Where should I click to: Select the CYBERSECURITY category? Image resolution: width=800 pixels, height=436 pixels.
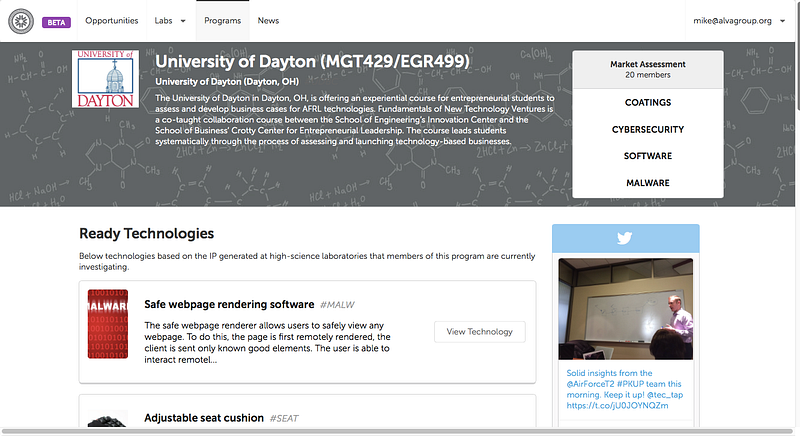point(648,130)
